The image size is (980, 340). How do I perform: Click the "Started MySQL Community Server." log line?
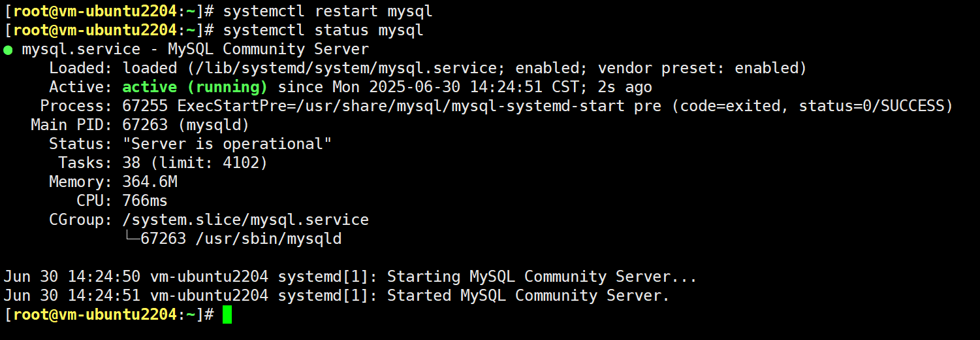tap(528, 296)
